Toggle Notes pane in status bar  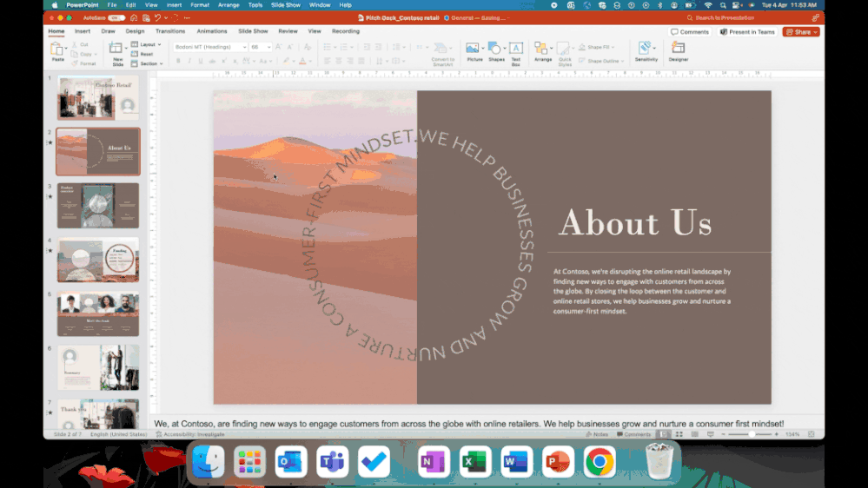pyautogui.click(x=597, y=434)
